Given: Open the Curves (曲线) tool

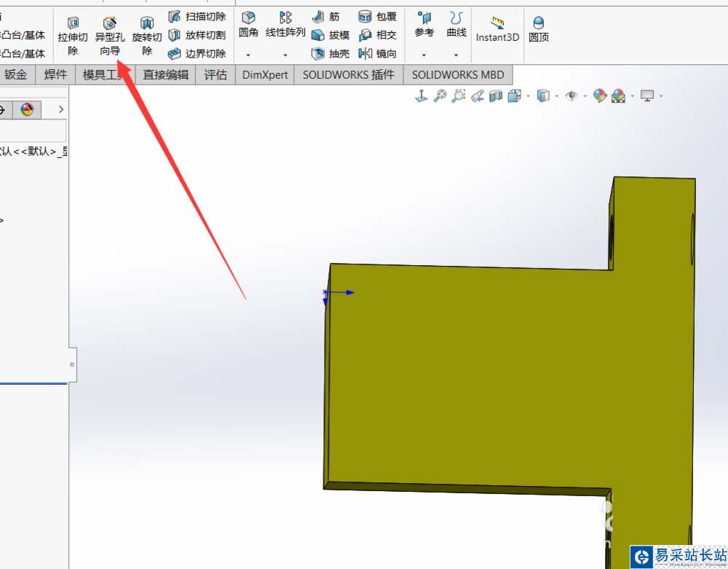Looking at the screenshot, I should tap(456, 25).
